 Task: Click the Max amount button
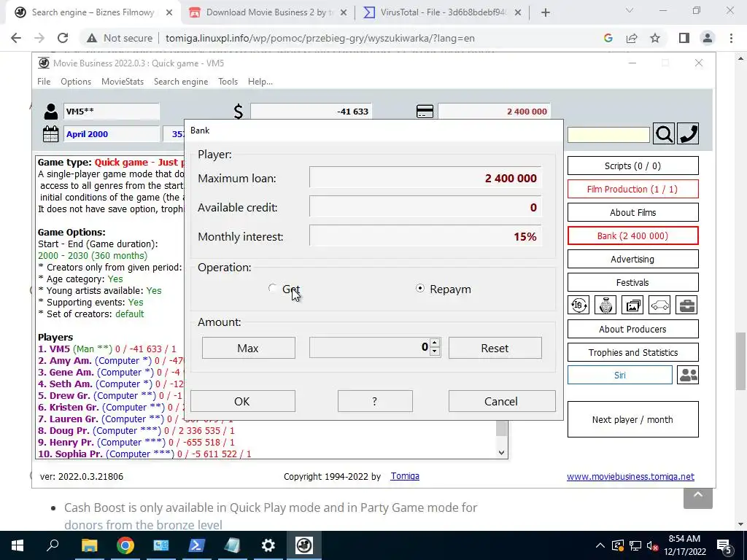click(x=248, y=348)
